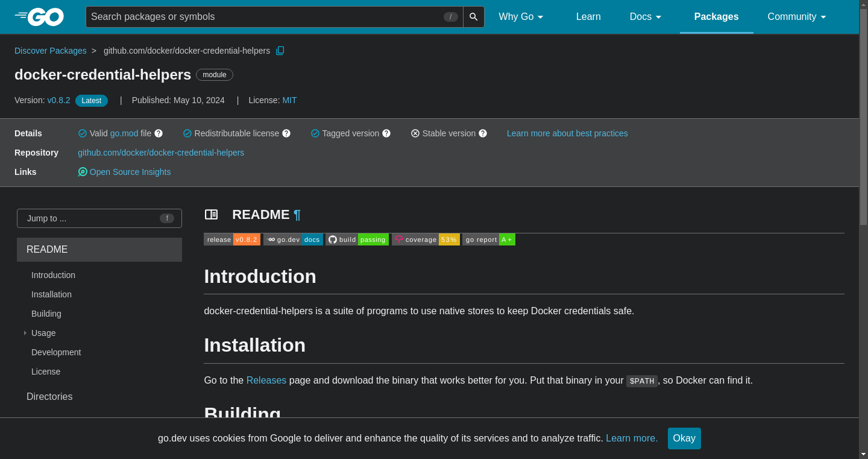Click the Open Source Insights logo icon

click(83, 172)
